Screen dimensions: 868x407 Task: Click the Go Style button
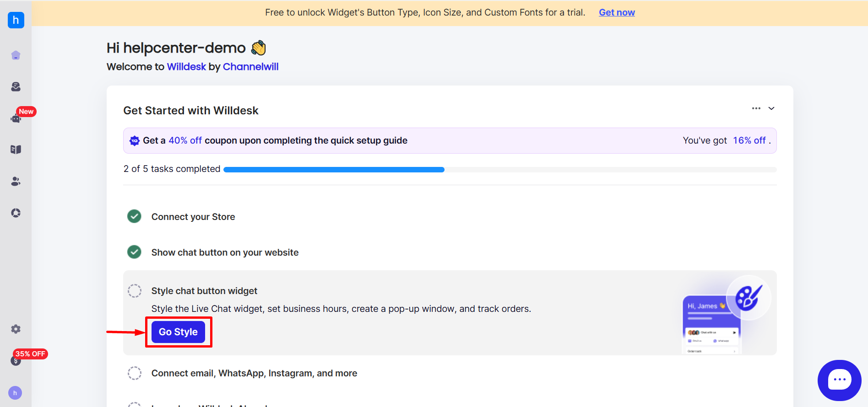click(179, 332)
